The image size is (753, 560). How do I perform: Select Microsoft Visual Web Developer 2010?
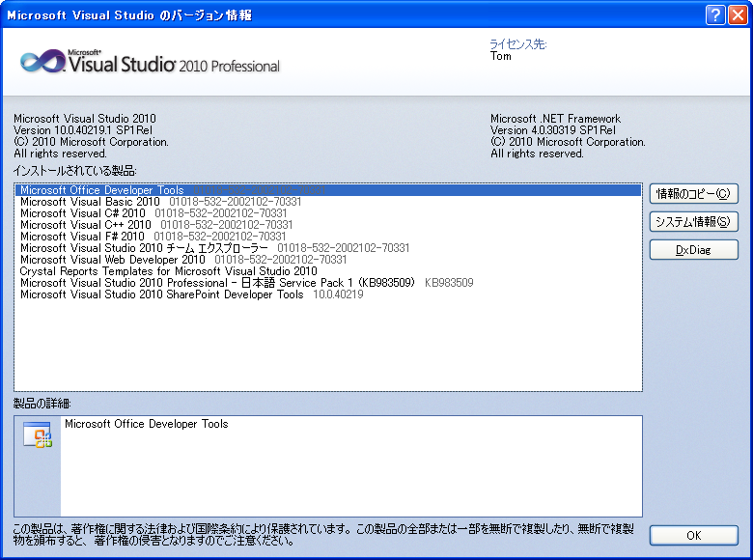(x=113, y=260)
